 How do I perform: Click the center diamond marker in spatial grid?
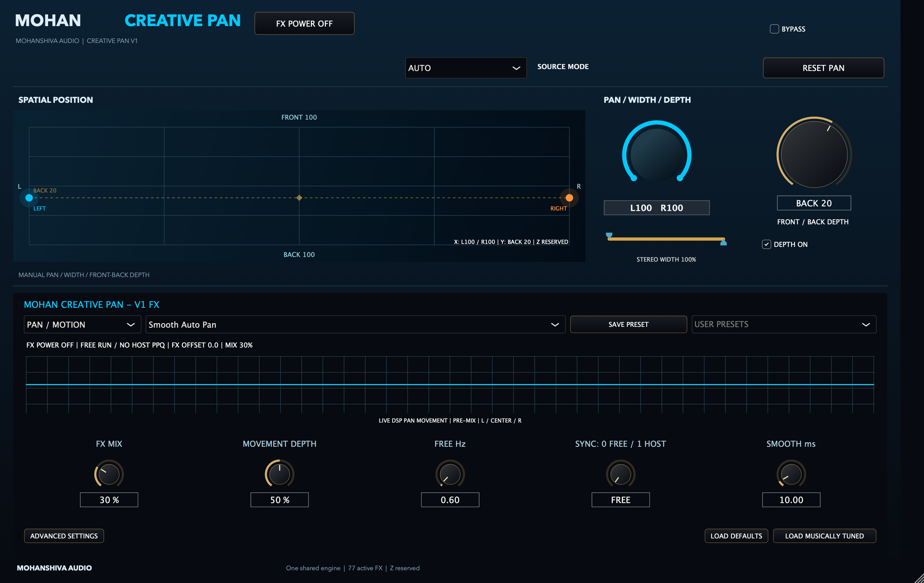pos(299,198)
